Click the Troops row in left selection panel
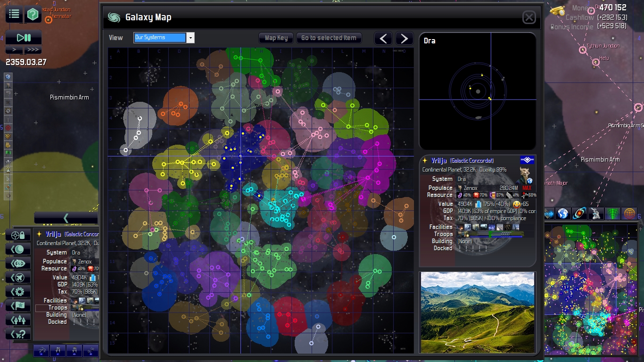Image resolution: width=644 pixels, height=362 pixels. click(67, 308)
